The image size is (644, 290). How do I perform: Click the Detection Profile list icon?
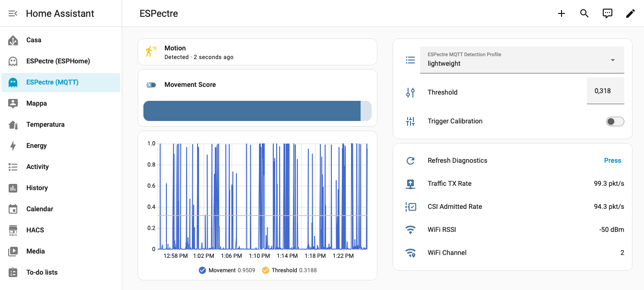[x=410, y=60]
